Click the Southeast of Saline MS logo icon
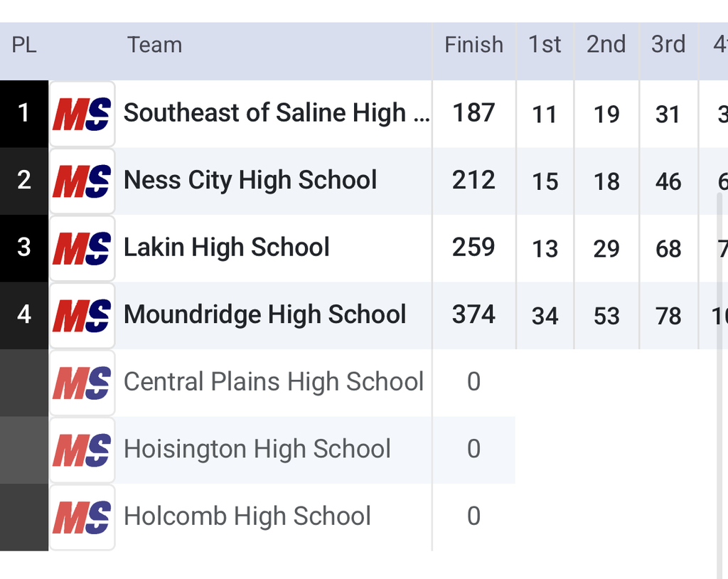Image resolution: width=728 pixels, height=579 pixels. (x=82, y=114)
